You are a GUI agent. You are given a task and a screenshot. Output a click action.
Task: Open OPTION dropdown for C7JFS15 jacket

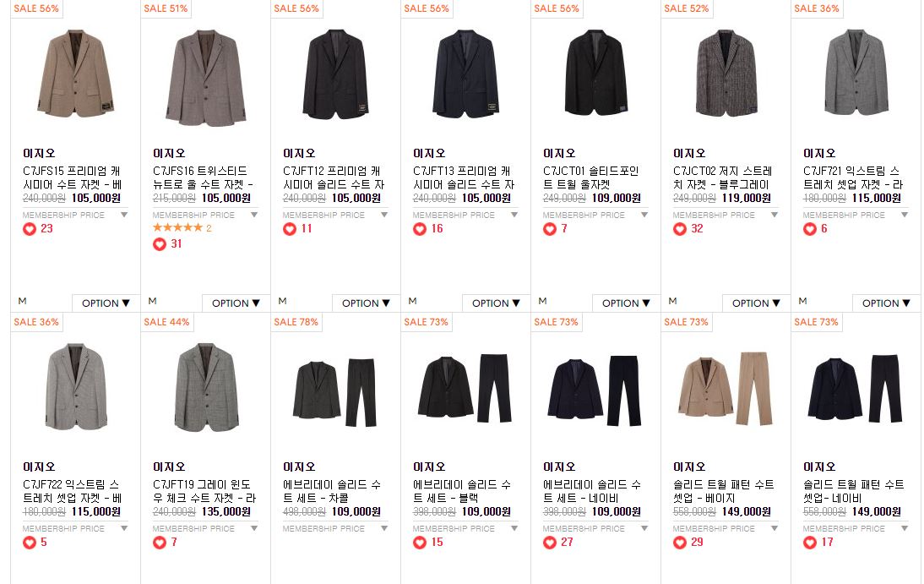(106, 303)
